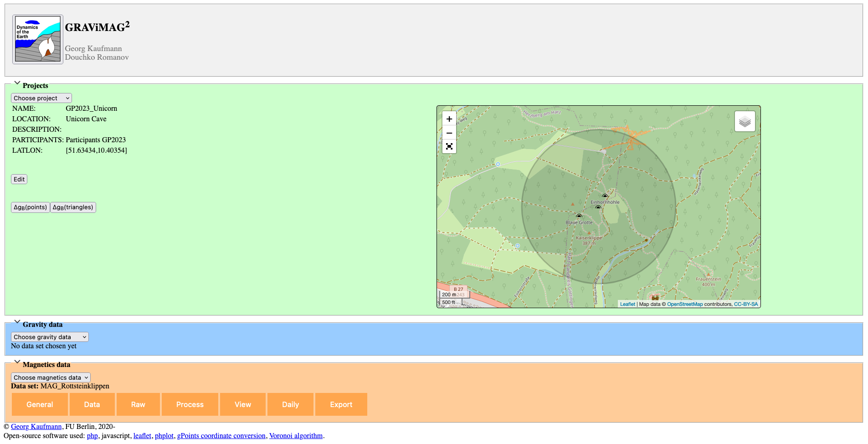This screenshot has height=444, width=868.
Task: Click the Einhornhöhle cave marker
Action: click(x=605, y=196)
